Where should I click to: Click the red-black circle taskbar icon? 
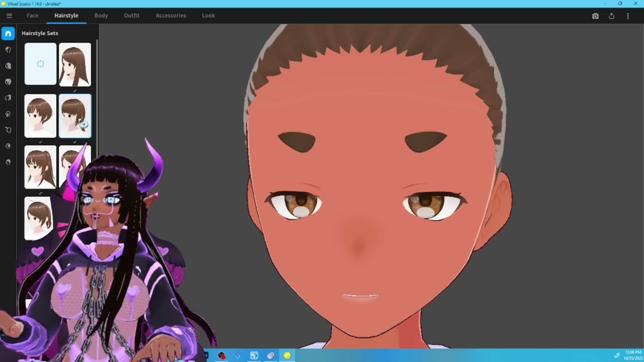221,355
